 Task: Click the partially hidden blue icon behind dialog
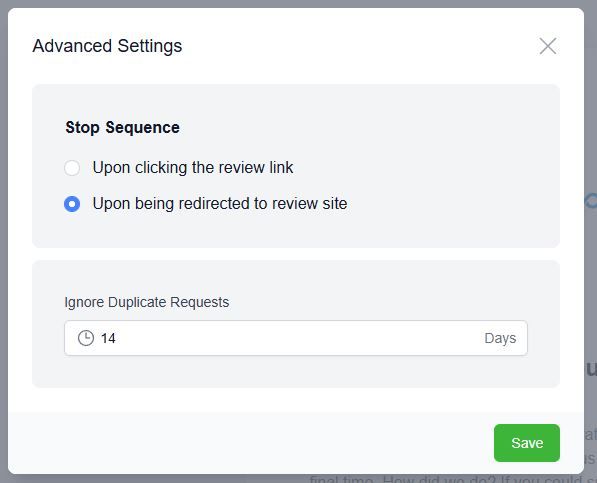pos(591,201)
